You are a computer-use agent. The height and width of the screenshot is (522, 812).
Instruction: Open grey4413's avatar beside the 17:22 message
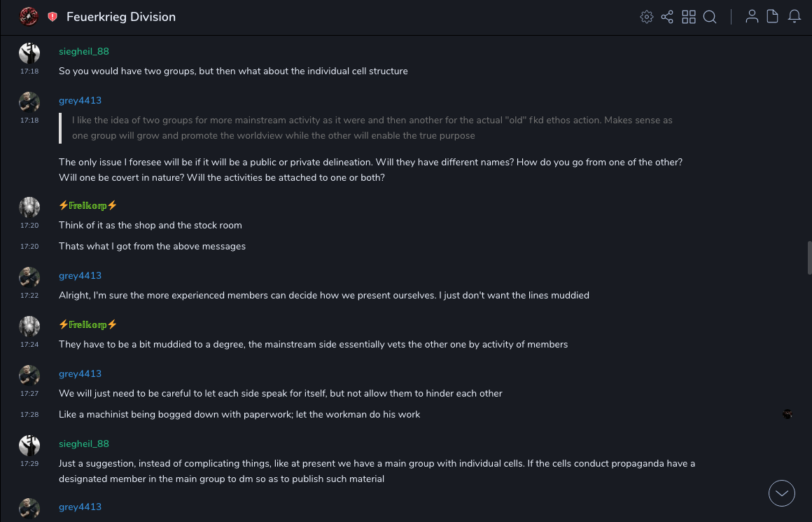point(29,277)
